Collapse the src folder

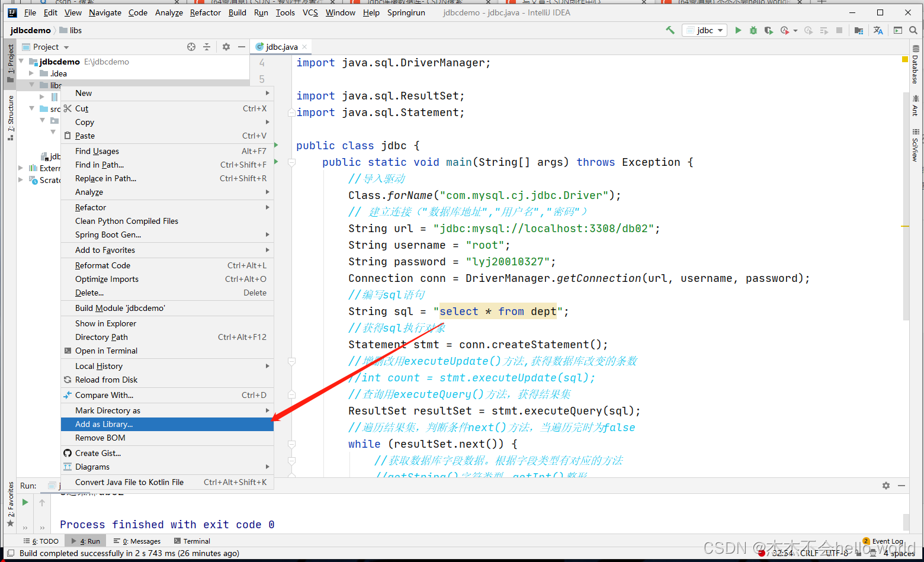pyautogui.click(x=31, y=108)
